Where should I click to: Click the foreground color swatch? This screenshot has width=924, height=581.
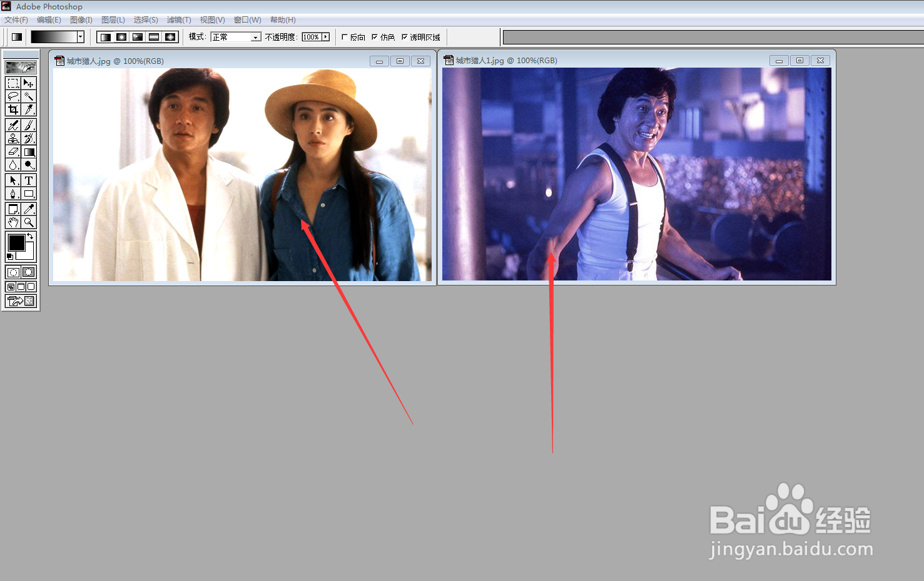[16, 242]
